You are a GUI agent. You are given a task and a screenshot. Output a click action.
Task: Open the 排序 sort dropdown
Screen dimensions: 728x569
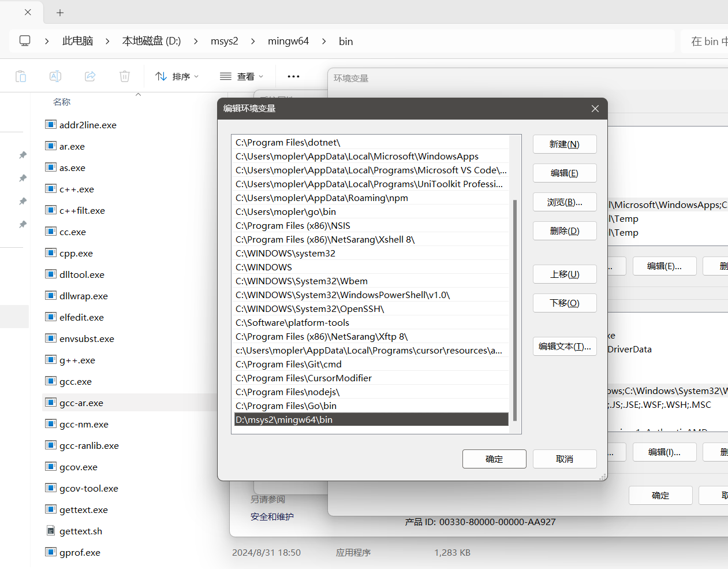tap(177, 76)
